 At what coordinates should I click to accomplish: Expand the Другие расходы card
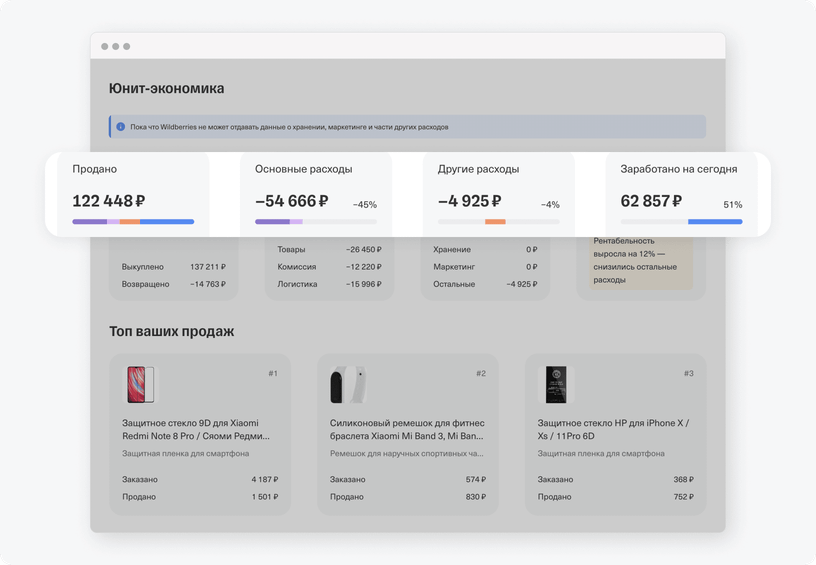(499, 193)
